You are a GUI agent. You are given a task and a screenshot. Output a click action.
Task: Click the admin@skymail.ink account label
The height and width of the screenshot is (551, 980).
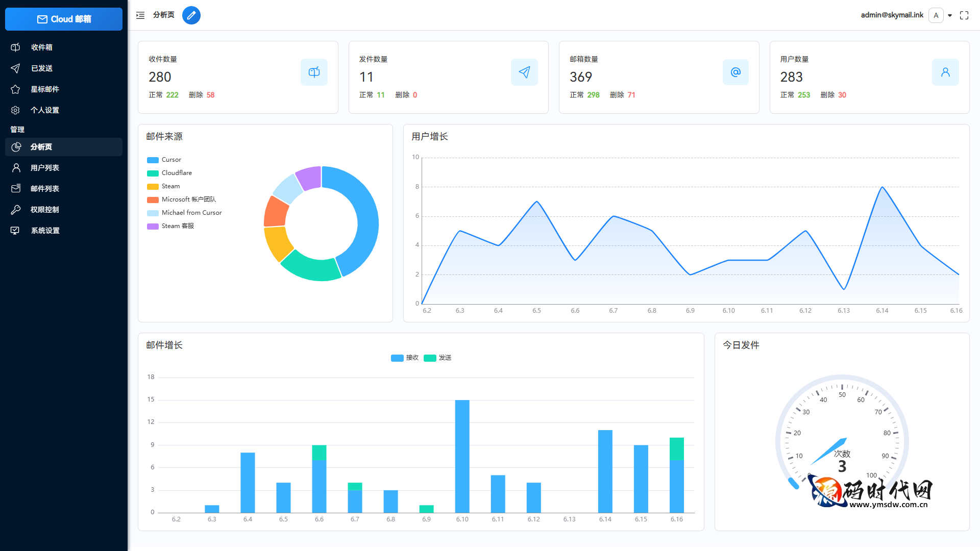tap(892, 15)
